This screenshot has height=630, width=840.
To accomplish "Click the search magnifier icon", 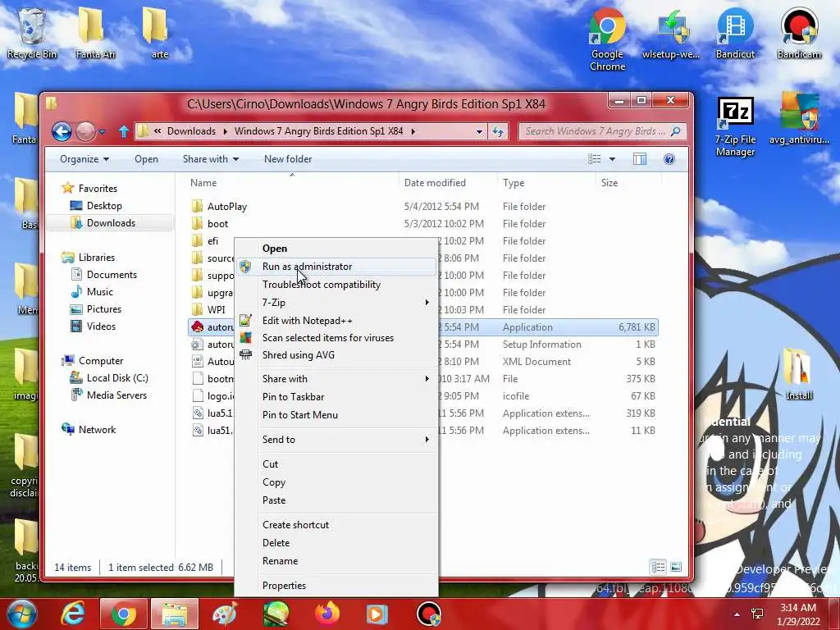I will point(676,131).
